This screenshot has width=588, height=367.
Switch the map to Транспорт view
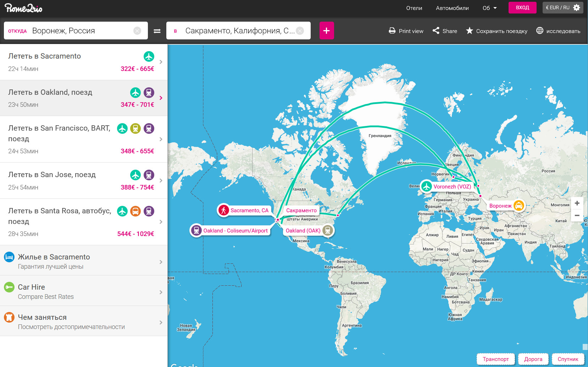click(495, 359)
